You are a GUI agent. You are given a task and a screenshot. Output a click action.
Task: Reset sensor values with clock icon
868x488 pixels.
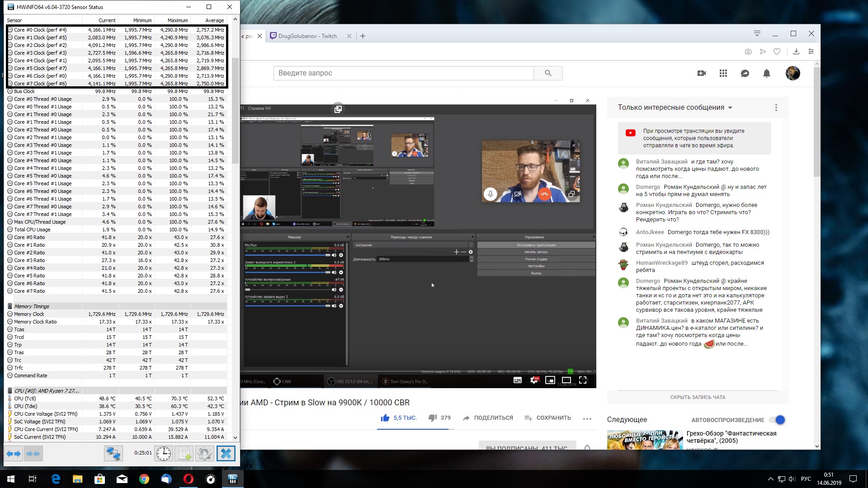click(163, 453)
